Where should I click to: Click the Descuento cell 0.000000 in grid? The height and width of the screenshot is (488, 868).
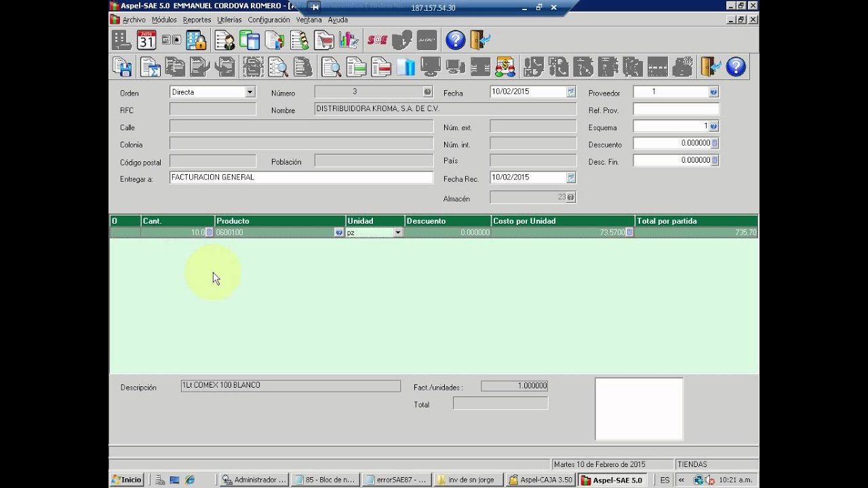[448, 232]
